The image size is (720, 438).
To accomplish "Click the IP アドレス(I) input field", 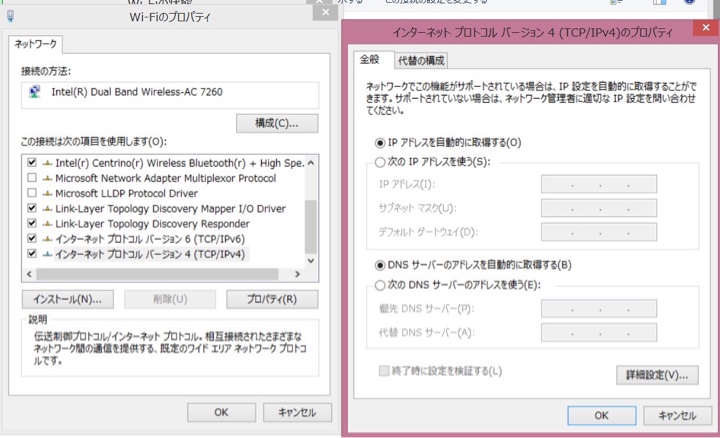I will coord(599,184).
